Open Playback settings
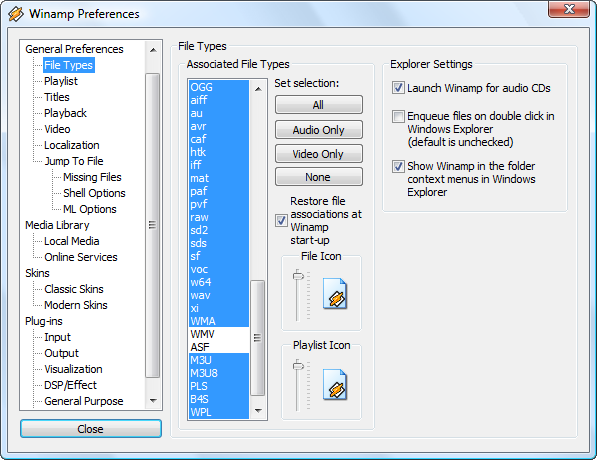 (x=65, y=113)
